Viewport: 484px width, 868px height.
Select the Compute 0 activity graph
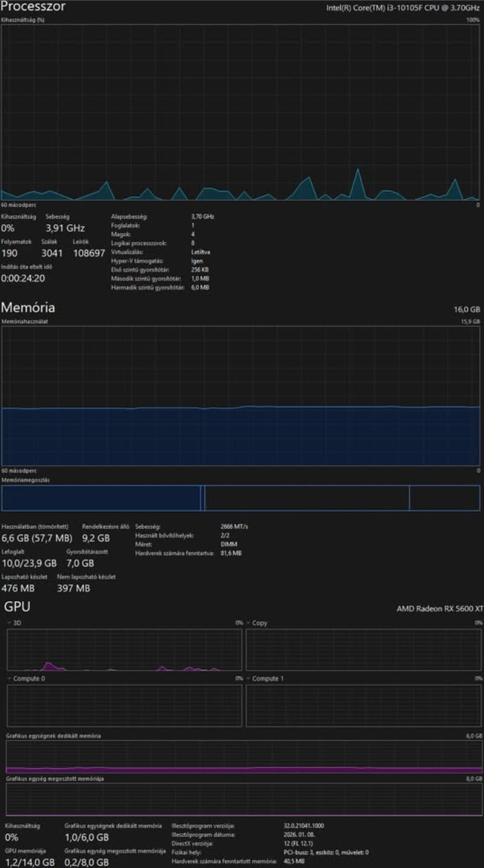(125, 705)
